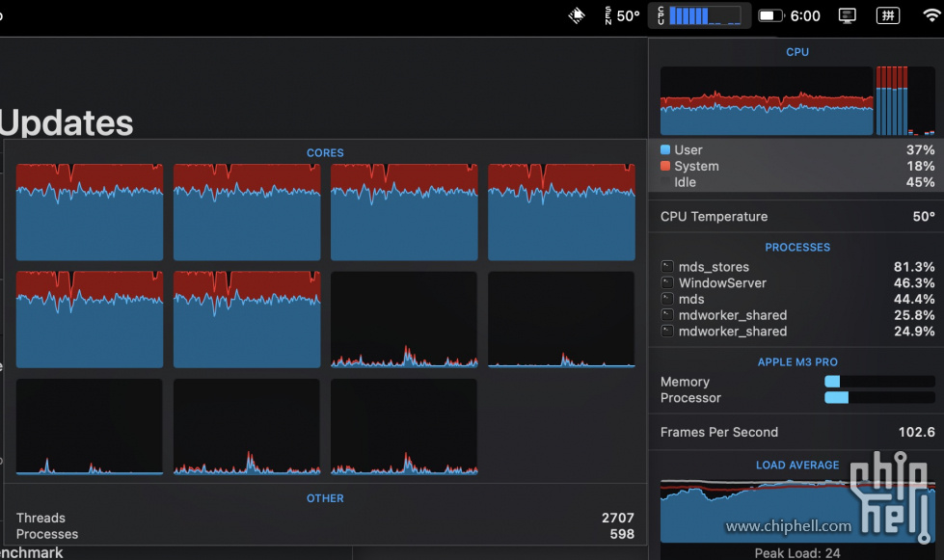Click the icon beside the mds process
This screenshot has height=560, width=944.
coord(667,299)
